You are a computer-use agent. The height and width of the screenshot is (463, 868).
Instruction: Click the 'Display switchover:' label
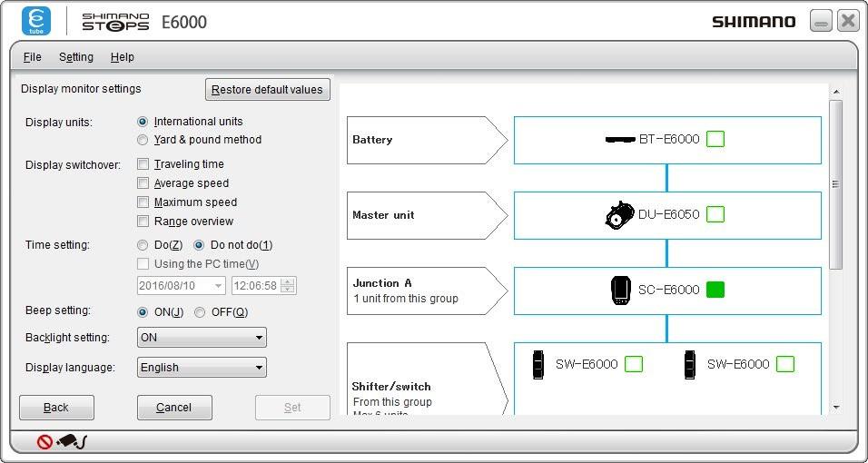[x=73, y=165]
